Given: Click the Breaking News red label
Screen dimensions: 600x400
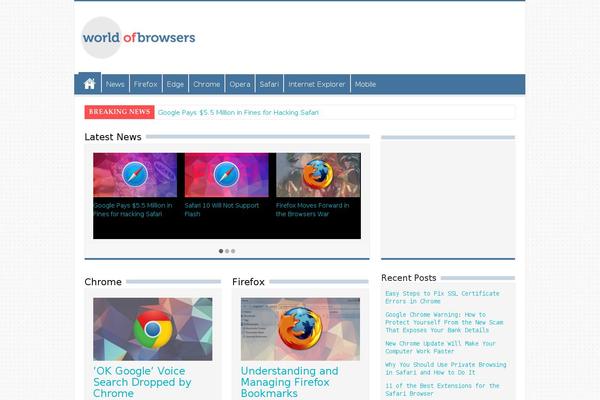Looking at the screenshot, I should 119,112.
